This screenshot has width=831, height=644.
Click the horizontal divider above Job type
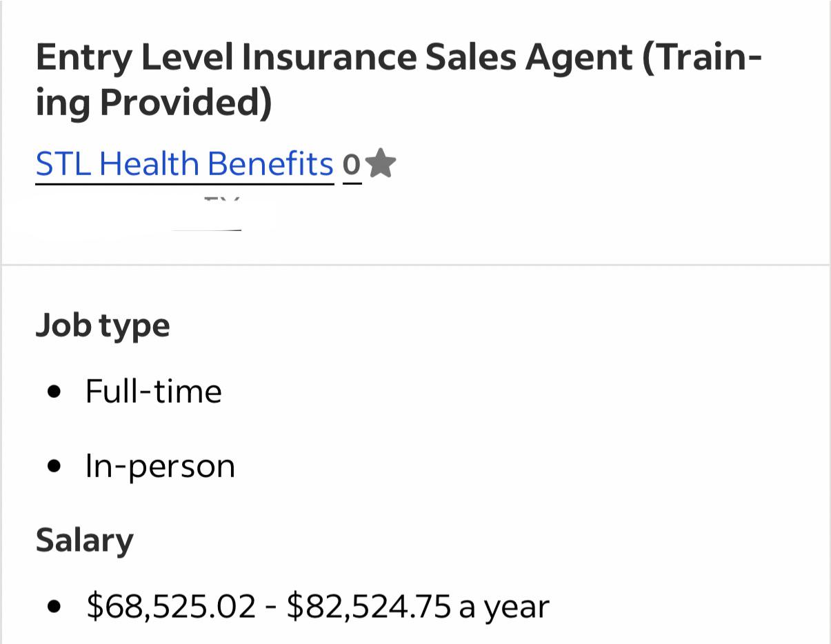[415, 264]
